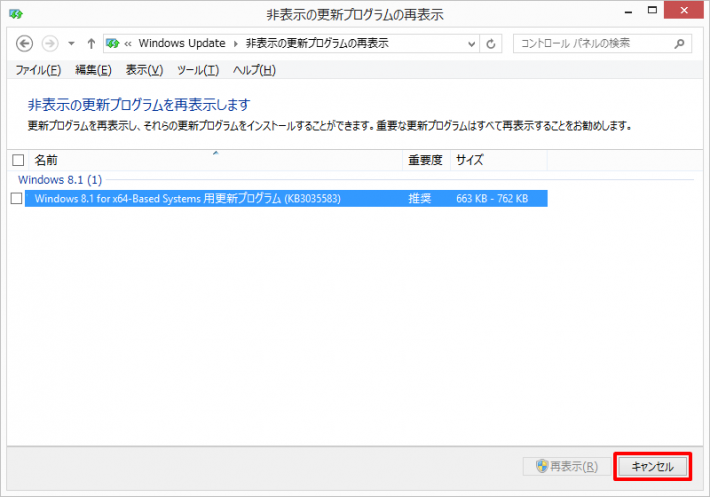
Task: Click the search magnifier icon
Action: click(x=679, y=44)
